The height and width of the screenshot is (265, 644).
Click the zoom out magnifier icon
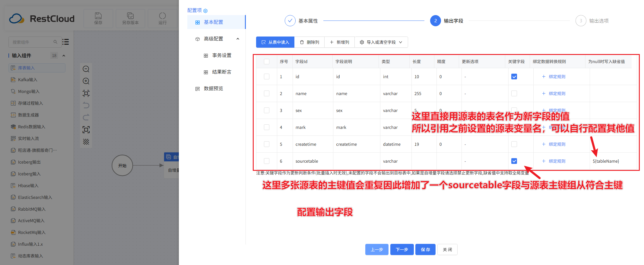86,69
